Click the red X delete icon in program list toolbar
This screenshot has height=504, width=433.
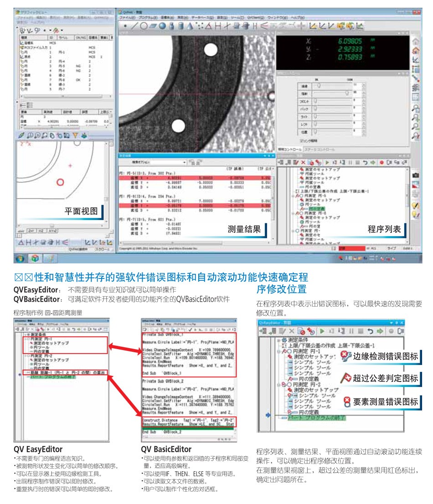point(303,163)
